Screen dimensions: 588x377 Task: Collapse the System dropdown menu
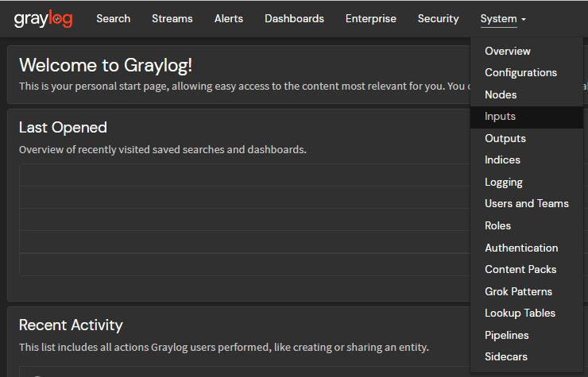click(x=502, y=18)
